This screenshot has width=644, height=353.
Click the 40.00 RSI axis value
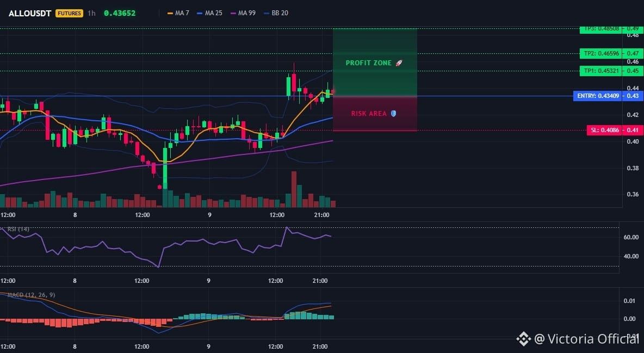coord(631,256)
